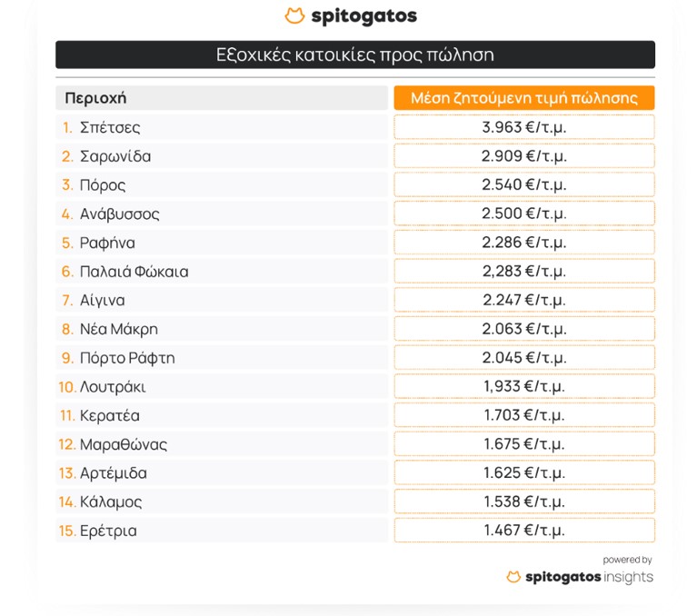Click the spitogatos insights cat icon at bottom
The height and width of the screenshot is (616, 697).
pyautogui.click(x=513, y=577)
